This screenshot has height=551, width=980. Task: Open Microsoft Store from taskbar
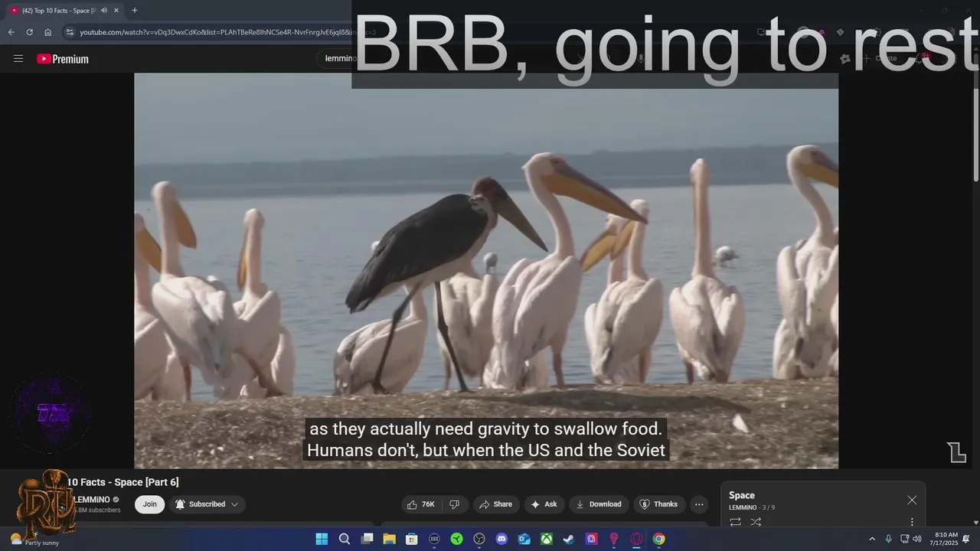pos(412,539)
